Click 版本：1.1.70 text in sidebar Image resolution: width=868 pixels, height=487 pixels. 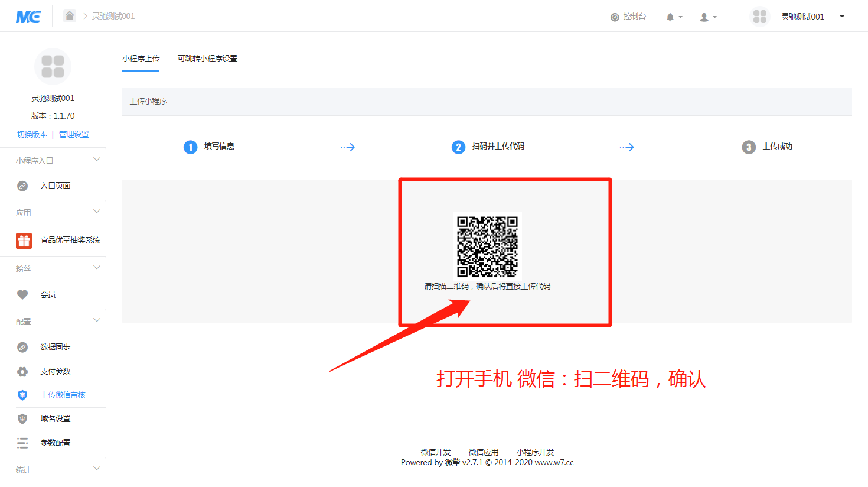(x=53, y=116)
